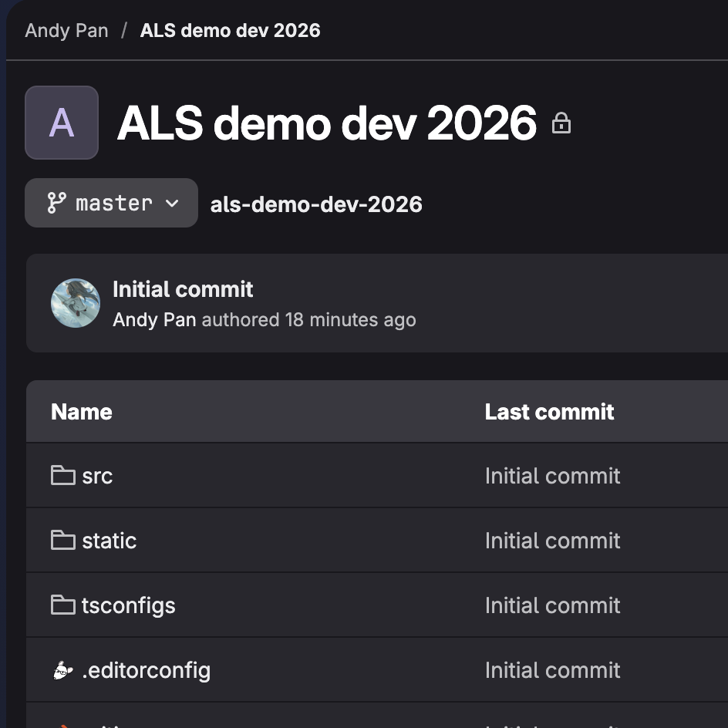Click the private lock icon beside title
Screen dimensions: 728x728
point(561,123)
